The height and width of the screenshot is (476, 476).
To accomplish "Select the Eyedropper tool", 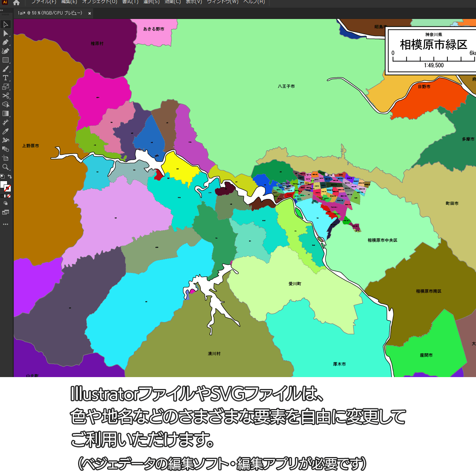I will click(x=6, y=132).
